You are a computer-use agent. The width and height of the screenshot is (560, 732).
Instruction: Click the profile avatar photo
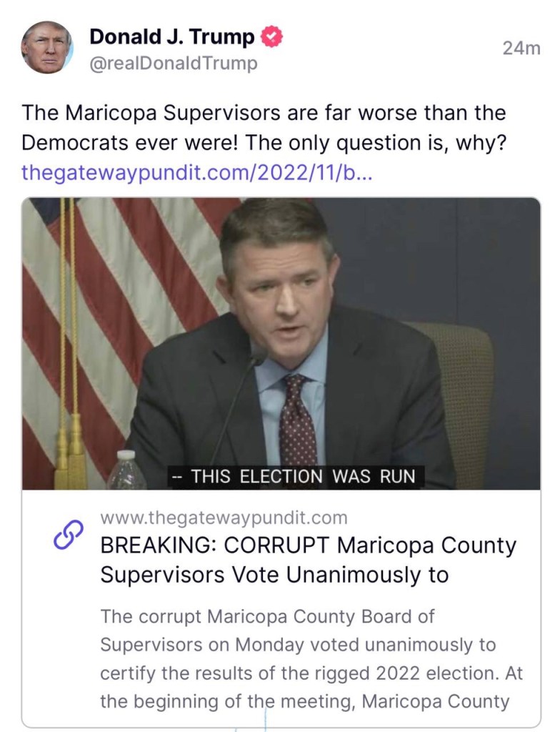[46, 47]
